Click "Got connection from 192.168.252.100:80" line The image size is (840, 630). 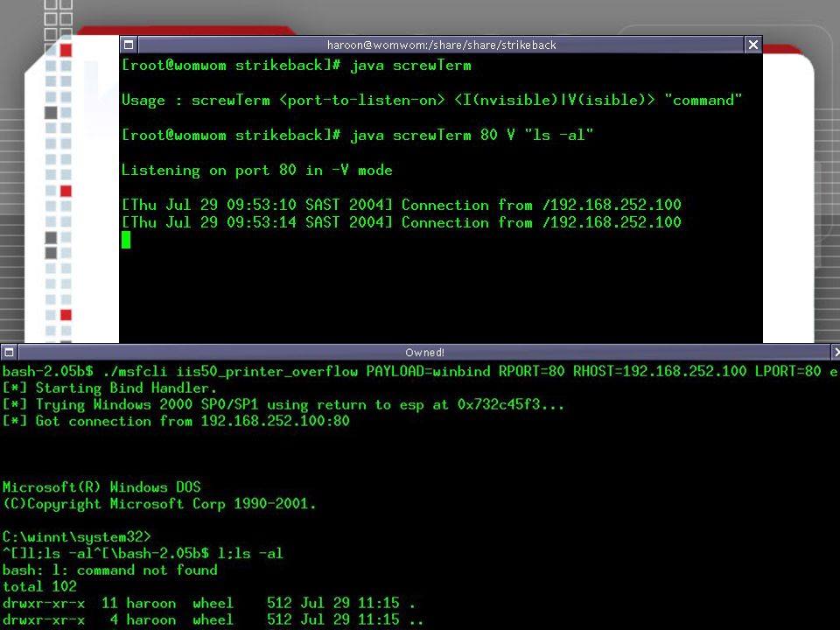pos(176,421)
